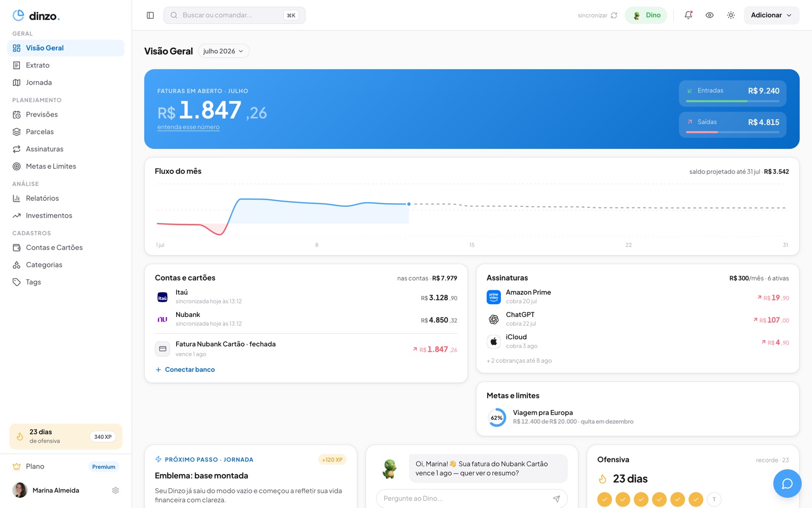Click the Dino assistant button
Viewport: 812px width, 508px height.
click(646, 15)
